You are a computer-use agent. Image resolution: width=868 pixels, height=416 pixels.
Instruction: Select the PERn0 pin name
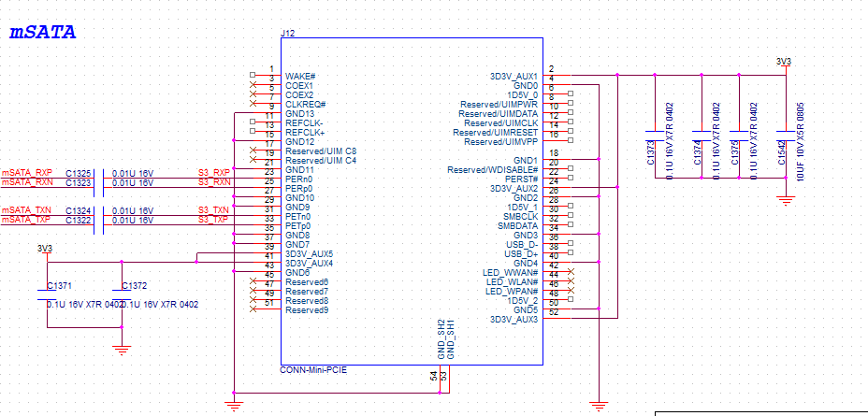point(299,179)
